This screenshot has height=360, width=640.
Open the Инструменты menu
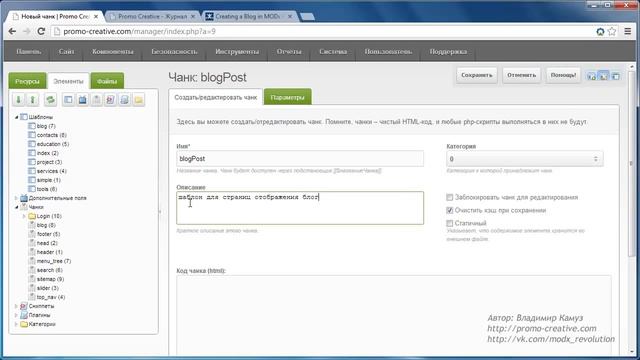237,51
